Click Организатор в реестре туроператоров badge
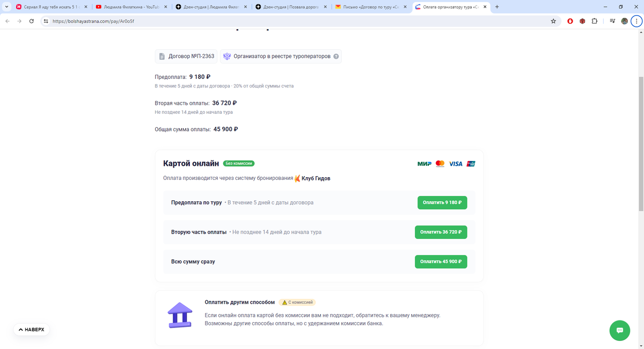 point(281,56)
